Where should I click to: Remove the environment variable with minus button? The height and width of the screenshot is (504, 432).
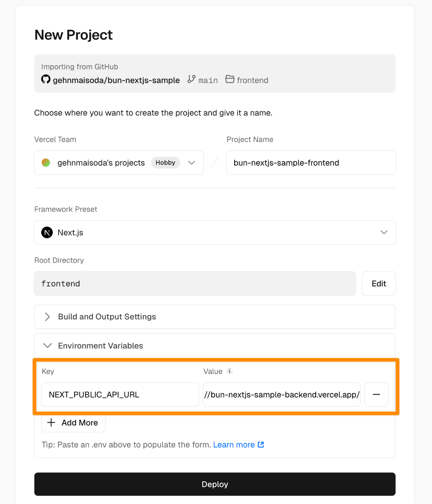(376, 395)
